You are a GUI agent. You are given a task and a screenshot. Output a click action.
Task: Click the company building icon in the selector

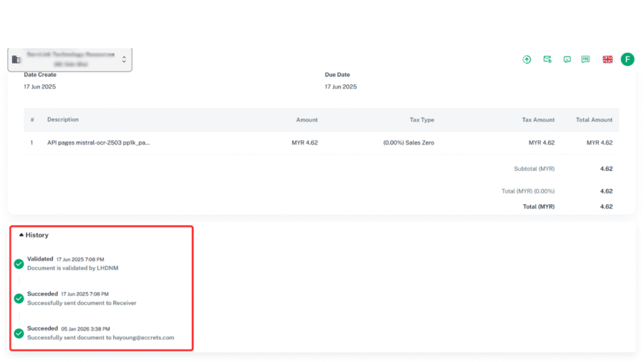pyautogui.click(x=17, y=58)
